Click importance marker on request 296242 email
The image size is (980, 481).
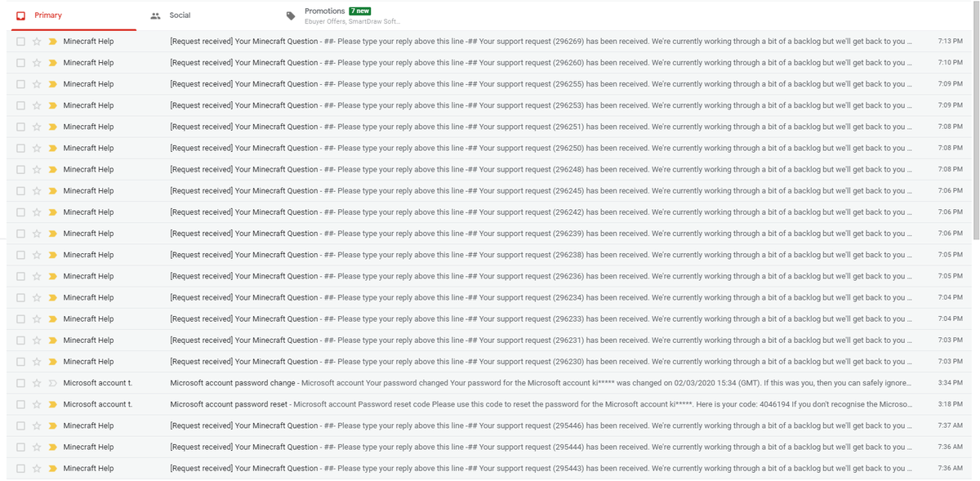pos(52,212)
